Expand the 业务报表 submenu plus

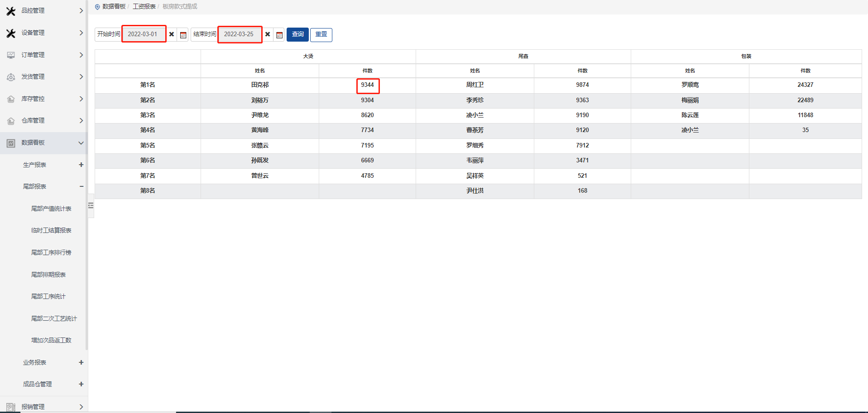[x=81, y=362]
